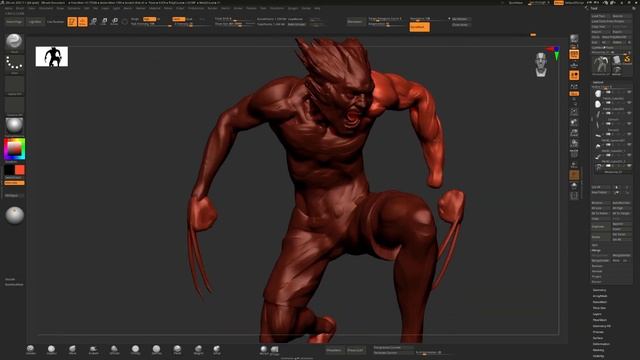This screenshot has height=360, width=640.
Task: Expand the Geometry HD sub-palette
Action: [602, 326]
